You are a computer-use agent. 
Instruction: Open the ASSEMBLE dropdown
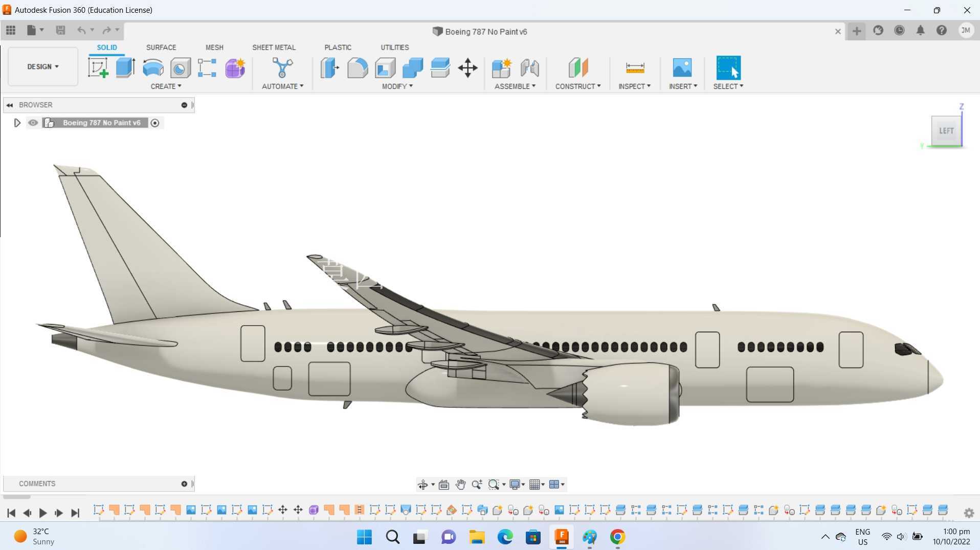click(515, 86)
